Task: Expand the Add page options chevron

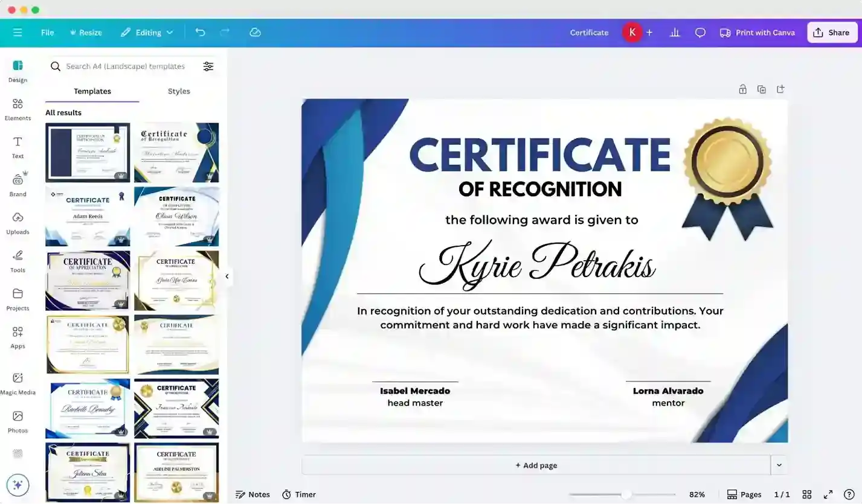Action: [779, 465]
